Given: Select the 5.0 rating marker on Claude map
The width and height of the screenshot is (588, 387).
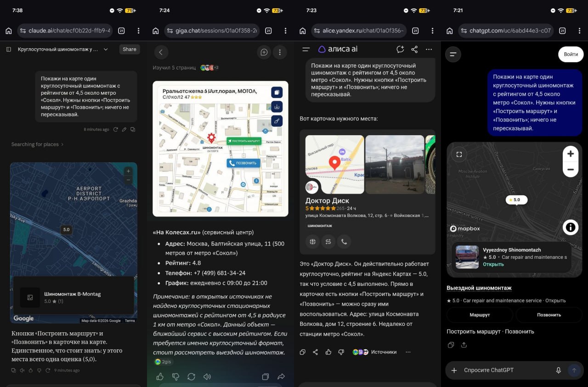Looking at the screenshot, I should point(66,230).
